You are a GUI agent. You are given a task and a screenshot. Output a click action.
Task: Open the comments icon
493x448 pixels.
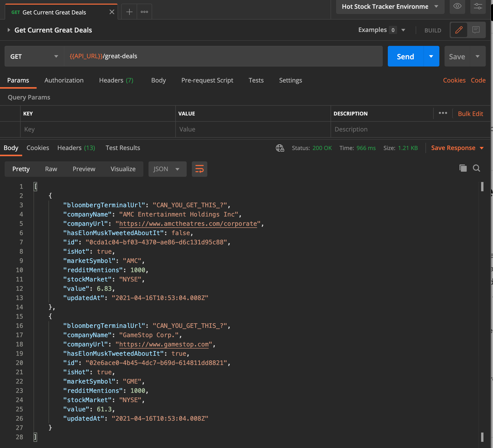476,30
